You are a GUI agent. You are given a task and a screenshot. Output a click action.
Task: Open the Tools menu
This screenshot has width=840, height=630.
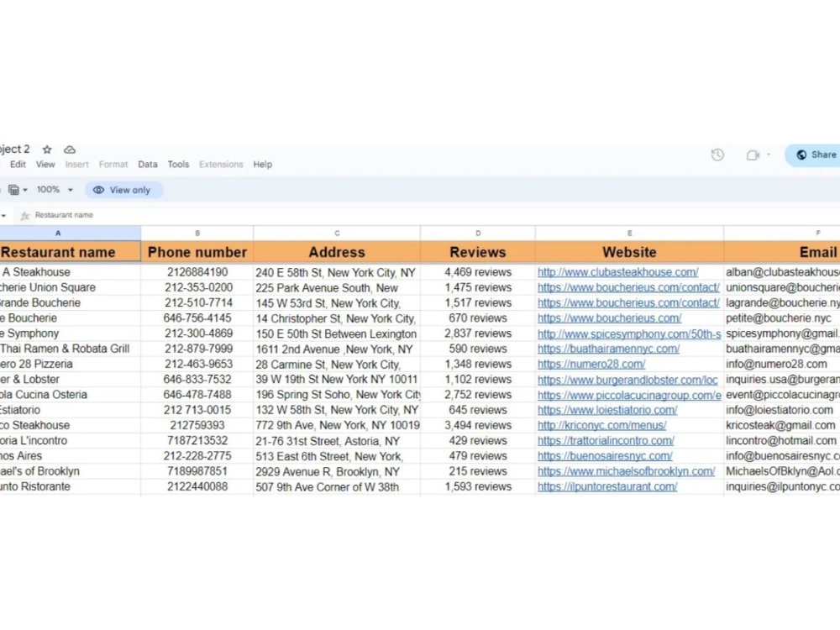pyautogui.click(x=178, y=165)
